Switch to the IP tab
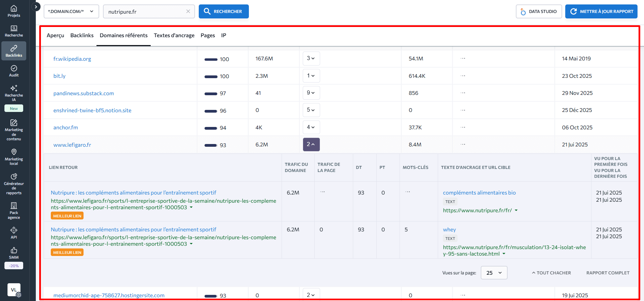 point(224,35)
